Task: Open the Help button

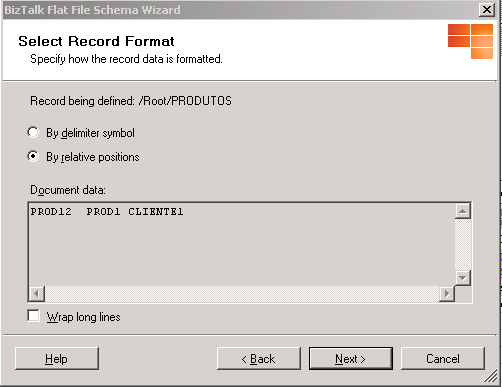Action: (57, 359)
